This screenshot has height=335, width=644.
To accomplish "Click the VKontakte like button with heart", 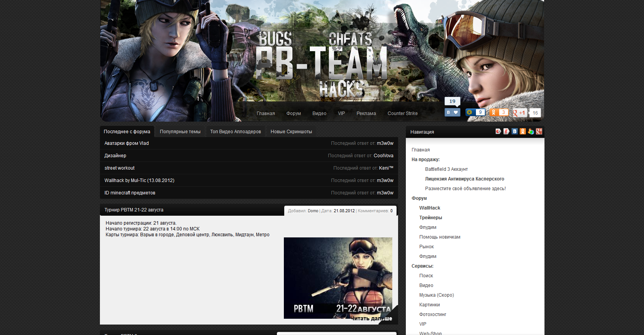I will click(452, 112).
